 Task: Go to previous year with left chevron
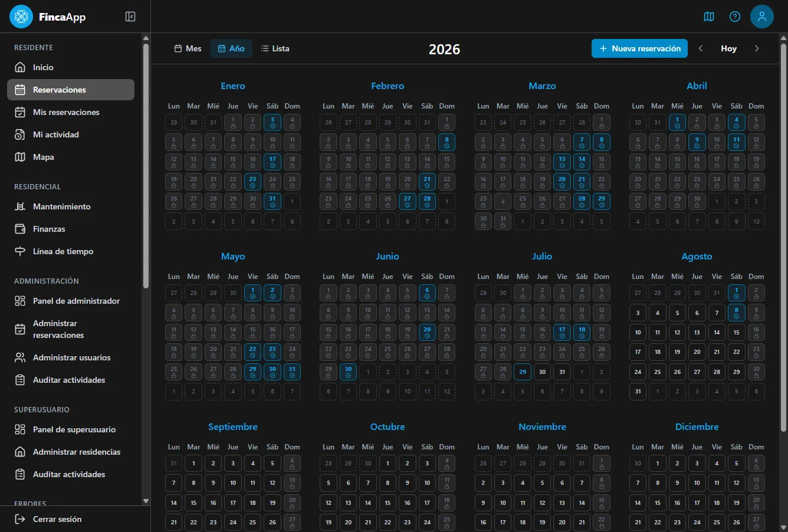pyautogui.click(x=701, y=48)
